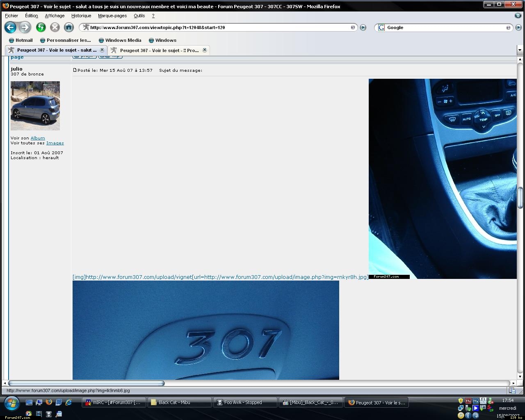Expand the address bar history dropdown
The height and width of the screenshot is (420, 525).
[353, 27]
